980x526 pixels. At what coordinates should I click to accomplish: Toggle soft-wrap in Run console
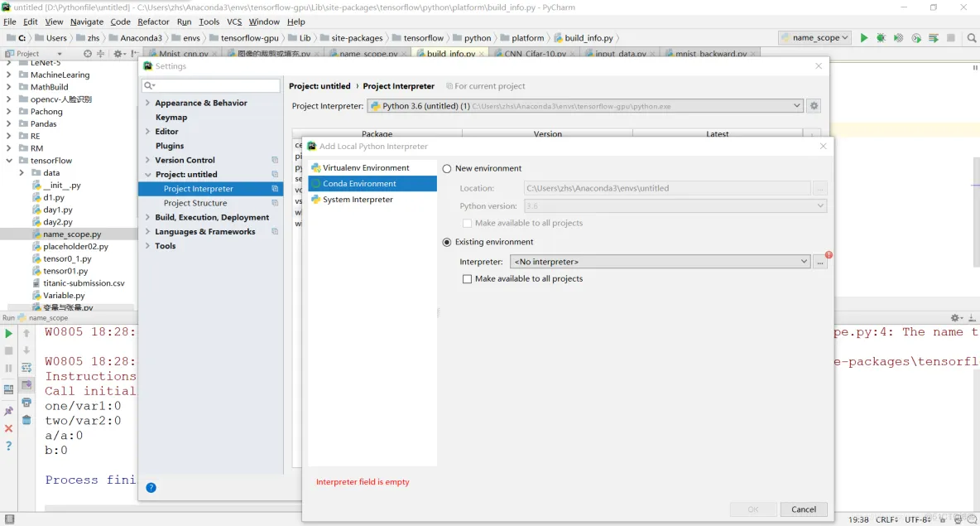coord(26,368)
